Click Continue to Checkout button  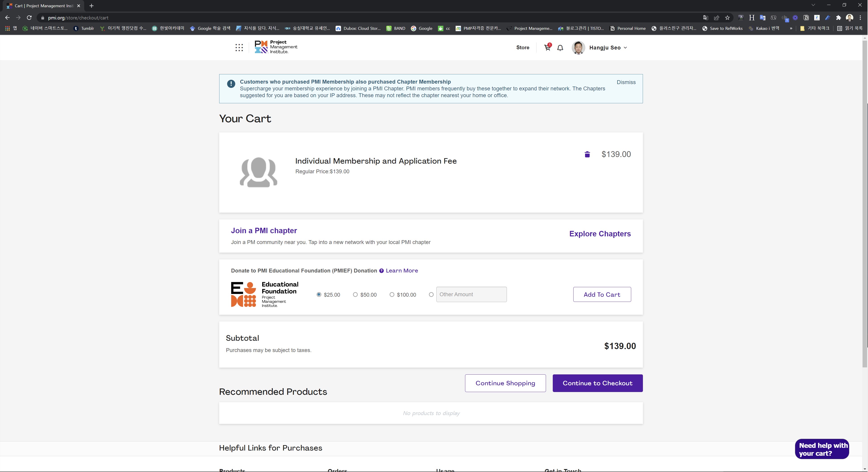point(597,383)
